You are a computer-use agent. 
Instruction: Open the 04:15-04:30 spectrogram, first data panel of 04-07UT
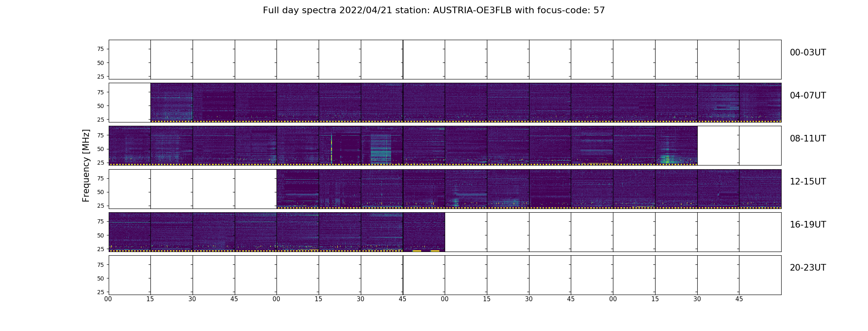172,103
